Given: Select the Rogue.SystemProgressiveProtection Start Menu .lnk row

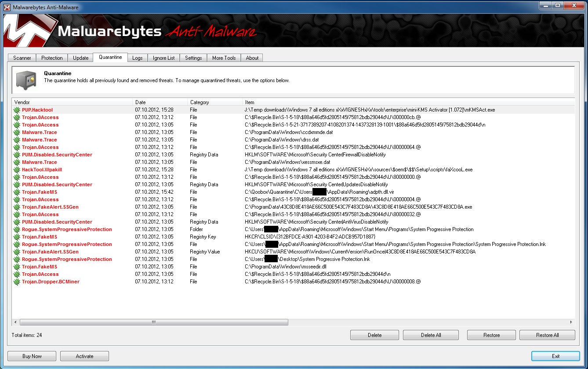Looking at the screenshot, I should [x=294, y=244].
